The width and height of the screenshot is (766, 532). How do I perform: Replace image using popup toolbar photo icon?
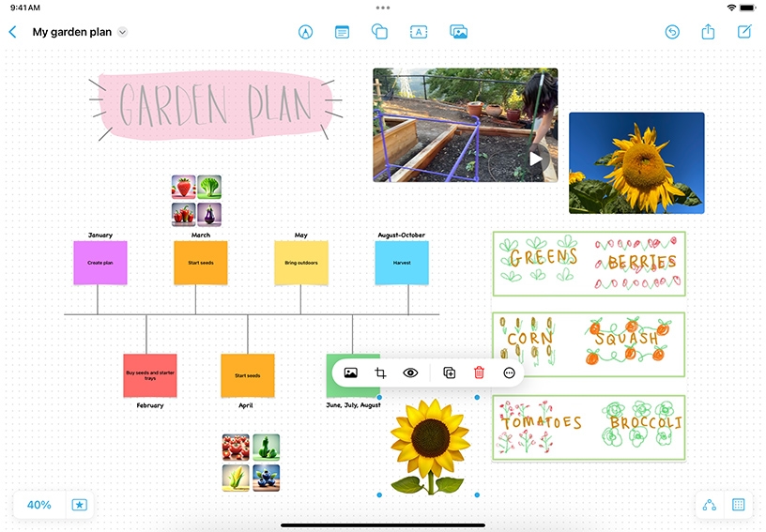tap(350, 372)
